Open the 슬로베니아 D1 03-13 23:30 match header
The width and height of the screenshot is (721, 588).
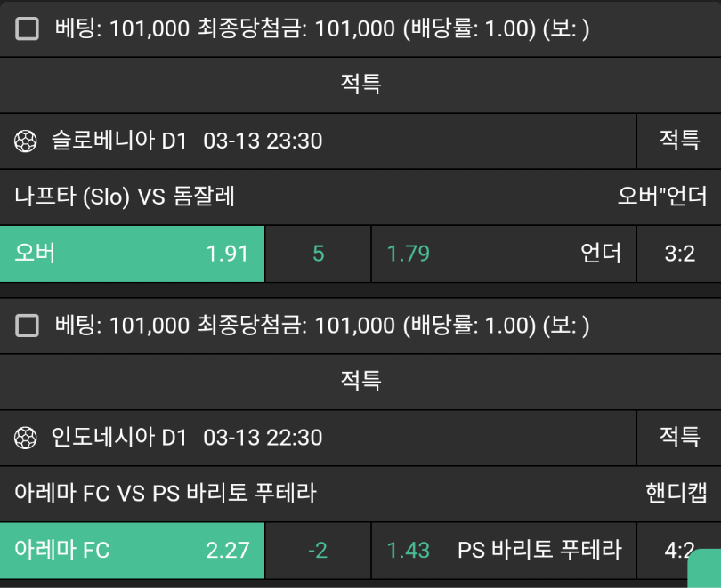[x=187, y=141]
